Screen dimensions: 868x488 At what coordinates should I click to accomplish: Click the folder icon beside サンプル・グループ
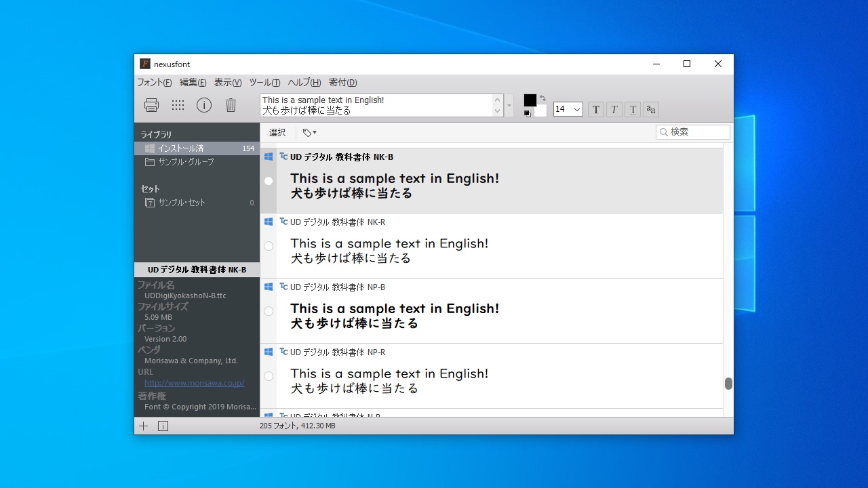[150, 162]
